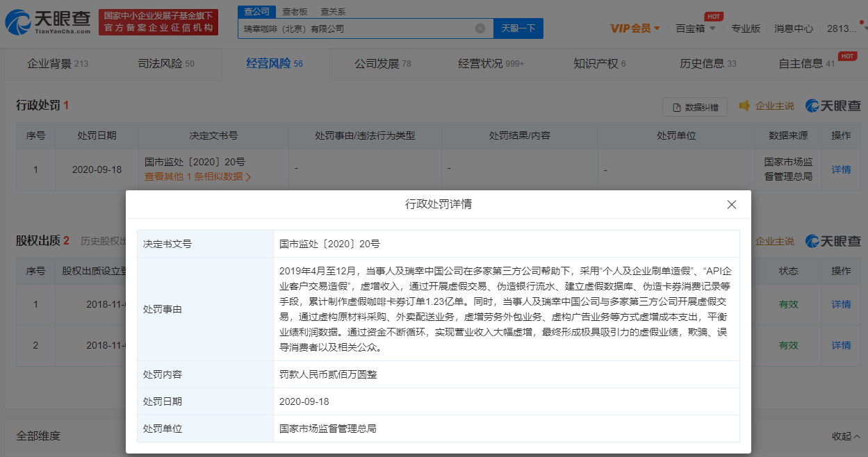Open 公司发展 tab
Viewport: 868px width, 457px height.
pos(383,64)
